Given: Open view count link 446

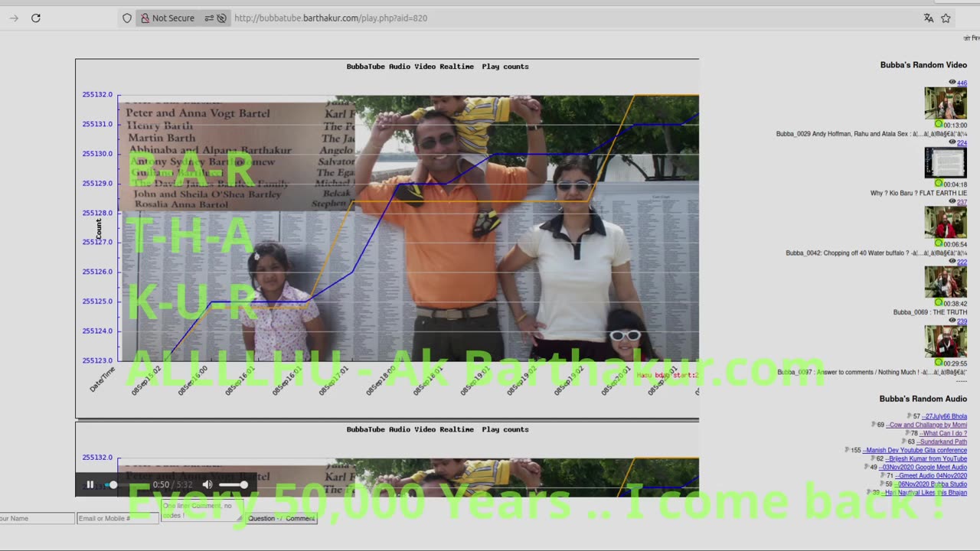Looking at the screenshot, I should pyautogui.click(x=962, y=83).
